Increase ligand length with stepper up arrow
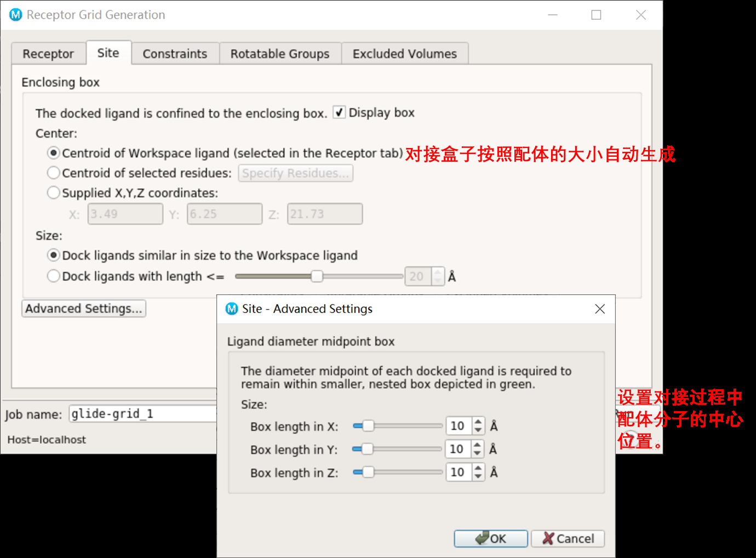 [x=438, y=272]
